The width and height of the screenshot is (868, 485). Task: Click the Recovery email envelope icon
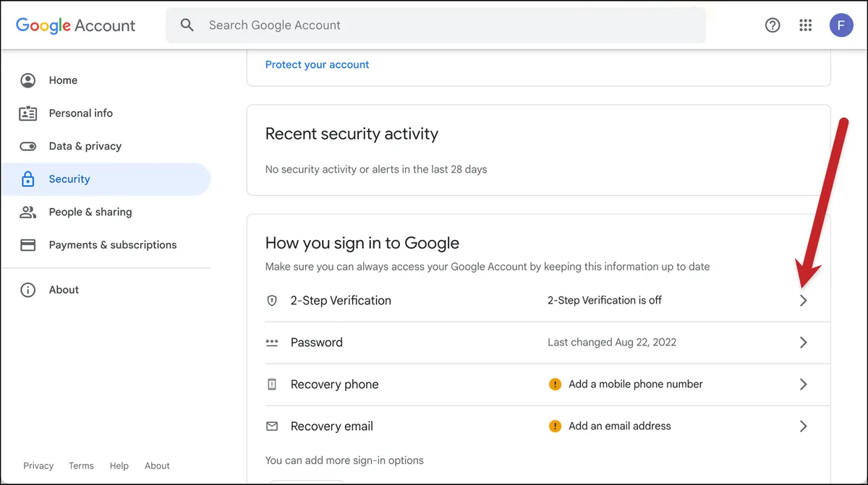(x=272, y=426)
